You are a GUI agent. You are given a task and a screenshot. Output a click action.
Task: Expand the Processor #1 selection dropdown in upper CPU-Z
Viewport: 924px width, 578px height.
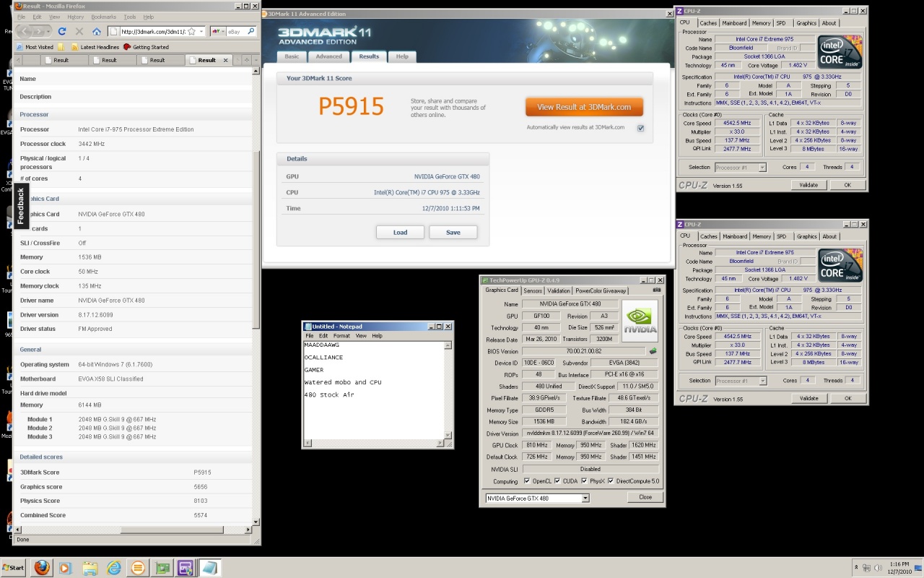point(762,168)
